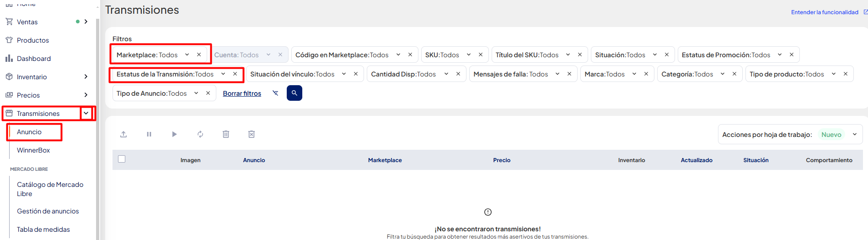Open Tipo de Anuncio dropdown
Viewport: 868px width, 240px height.
click(196, 93)
